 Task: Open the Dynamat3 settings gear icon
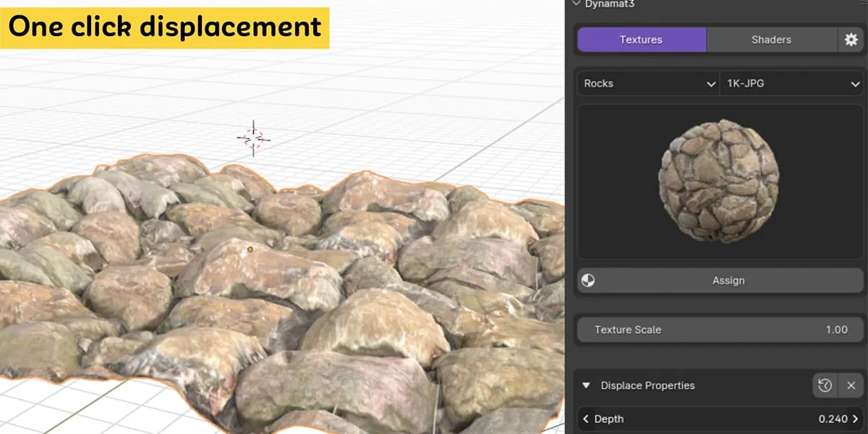click(852, 40)
